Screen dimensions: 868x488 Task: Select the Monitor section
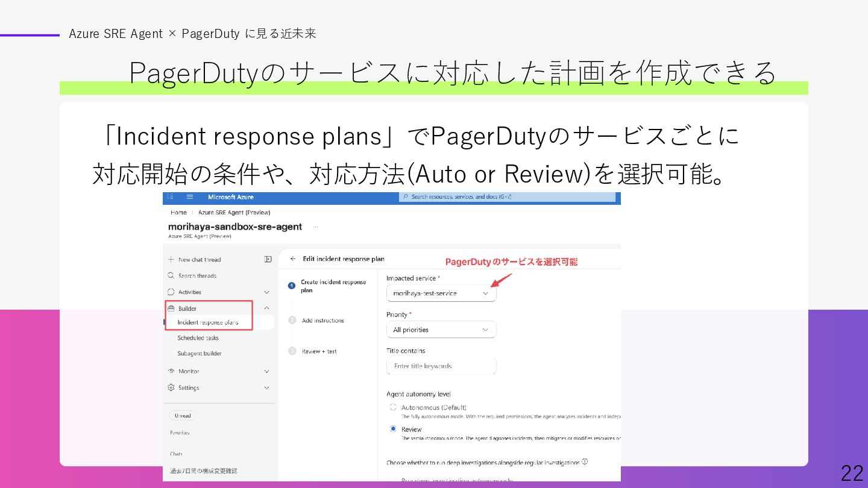[x=189, y=372]
